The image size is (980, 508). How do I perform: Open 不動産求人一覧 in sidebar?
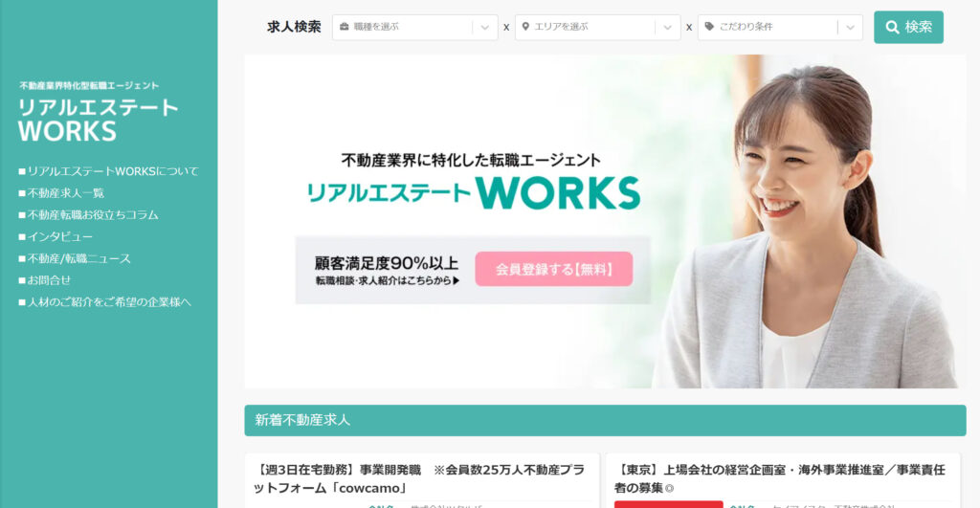pyautogui.click(x=61, y=193)
